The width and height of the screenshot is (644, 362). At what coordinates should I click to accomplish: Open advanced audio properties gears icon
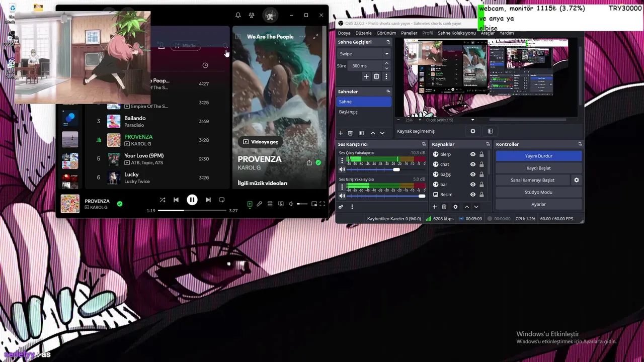pos(341,207)
